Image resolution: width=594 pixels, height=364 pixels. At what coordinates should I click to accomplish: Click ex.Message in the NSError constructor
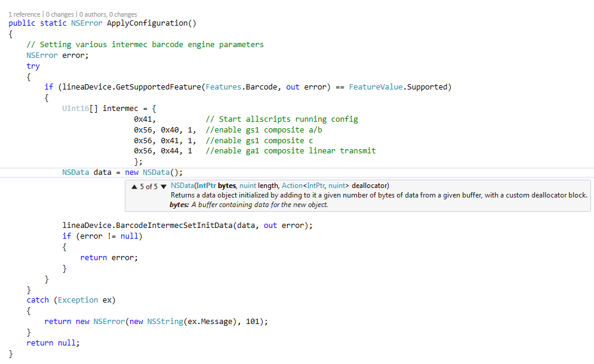coord(210,322)
